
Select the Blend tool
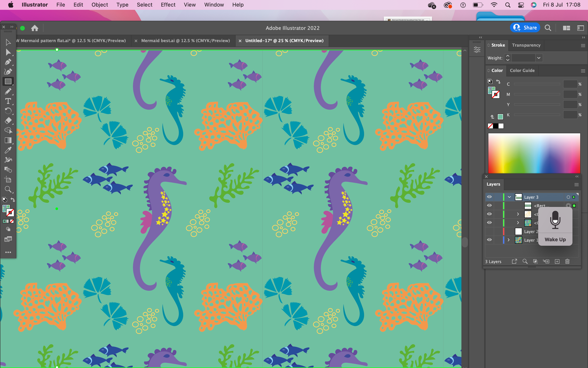tap(8, 170)
